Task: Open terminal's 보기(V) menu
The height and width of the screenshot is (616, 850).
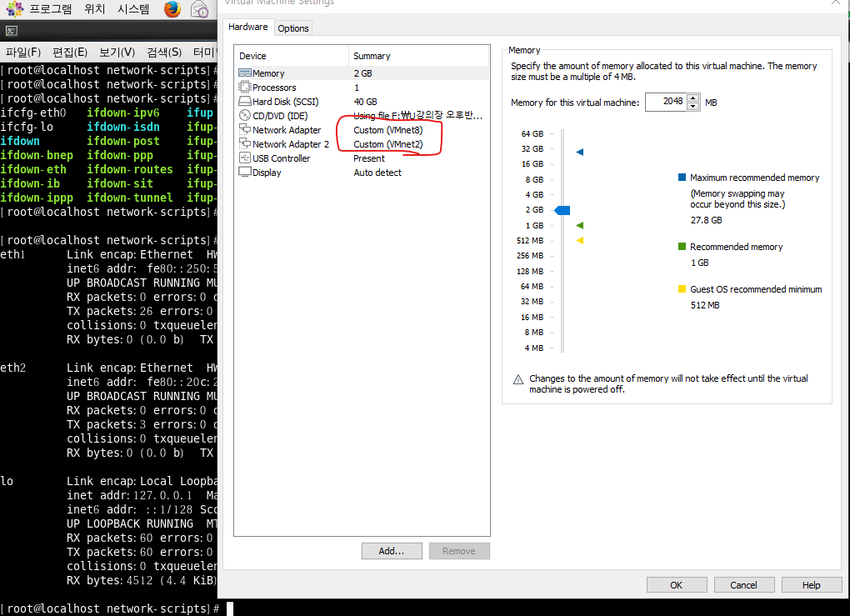Action: tap(117, 52)
